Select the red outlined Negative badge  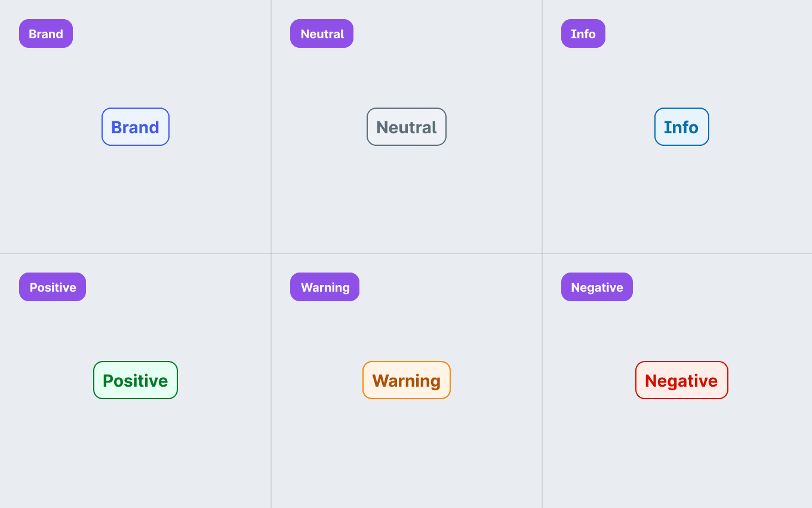point(682,380)
